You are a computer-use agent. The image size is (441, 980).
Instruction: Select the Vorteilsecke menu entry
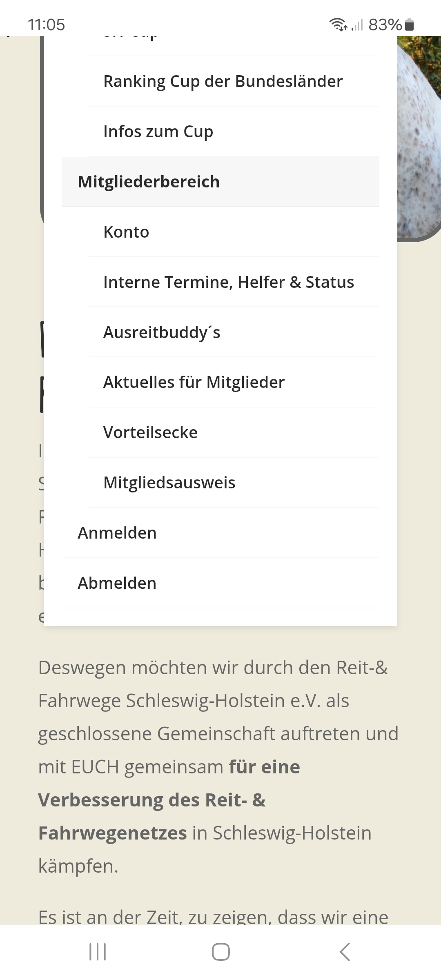click(x=150, y=432)
